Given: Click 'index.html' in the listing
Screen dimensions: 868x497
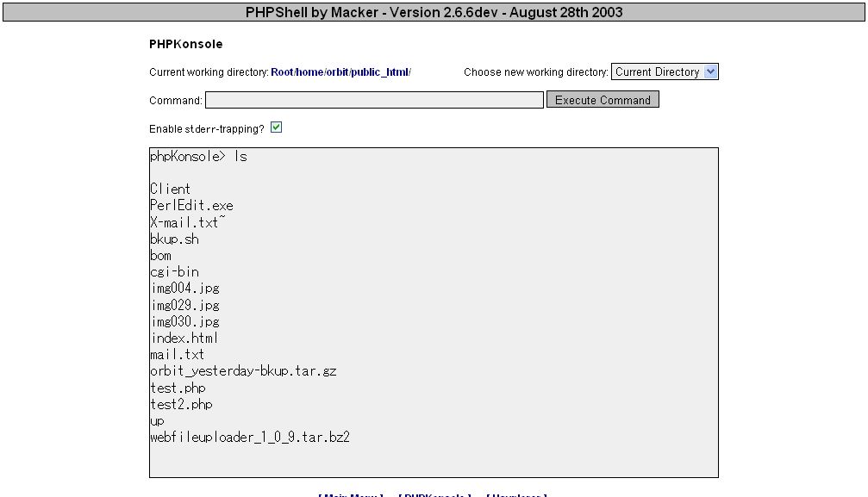Looking at the screenshot, I should tap(184, 339).
